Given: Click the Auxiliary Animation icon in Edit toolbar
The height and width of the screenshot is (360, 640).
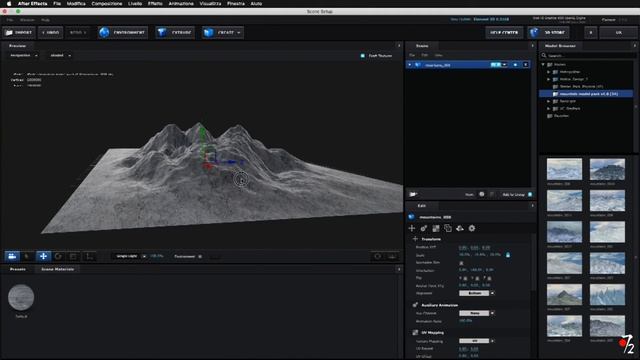Looking at the screenshot, I should pyautogui.click(x=424, y=228).
